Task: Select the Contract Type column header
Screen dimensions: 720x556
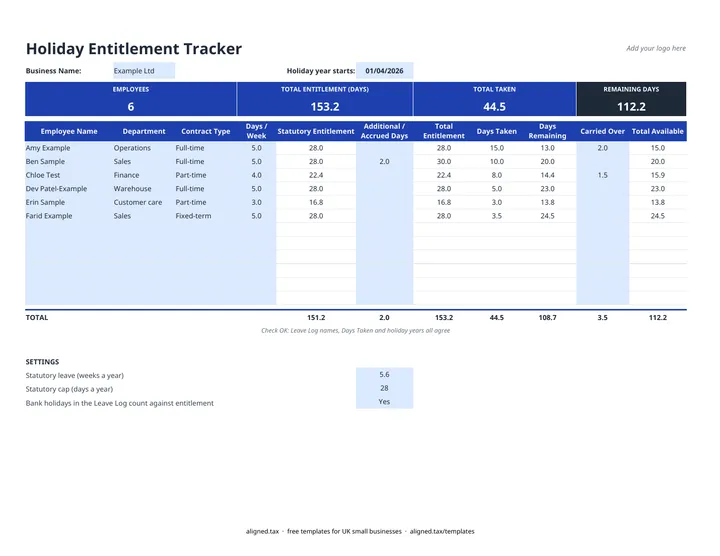Action: click(206, 131)
